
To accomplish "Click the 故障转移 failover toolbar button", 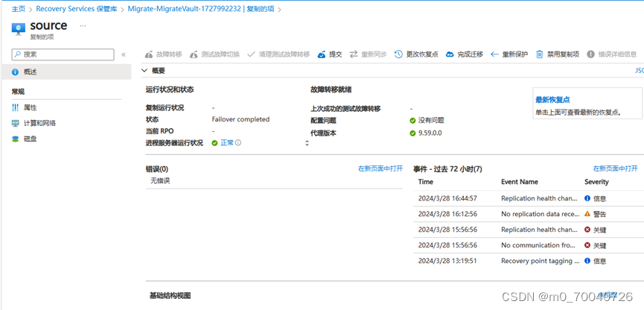I will pos(164,54).
